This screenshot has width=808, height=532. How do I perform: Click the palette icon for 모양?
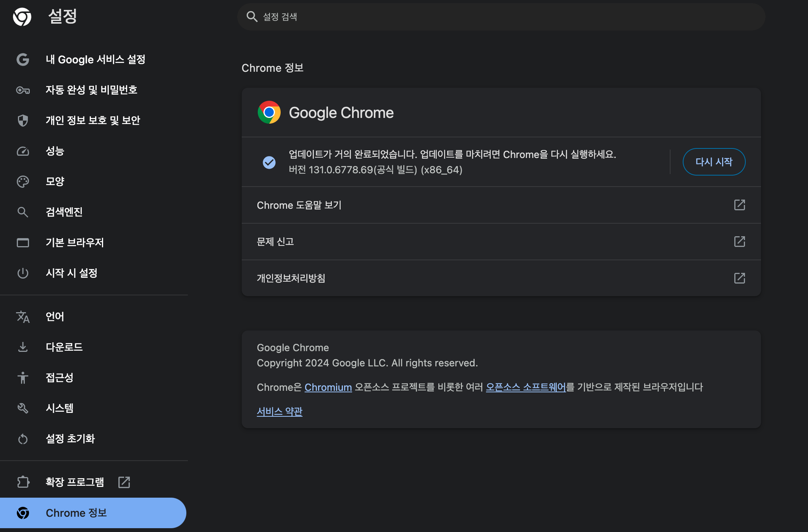click(x=23, y=182)
